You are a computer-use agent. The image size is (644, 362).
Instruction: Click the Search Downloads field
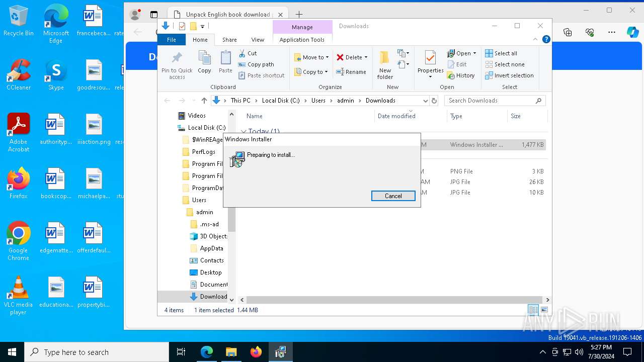495,101
